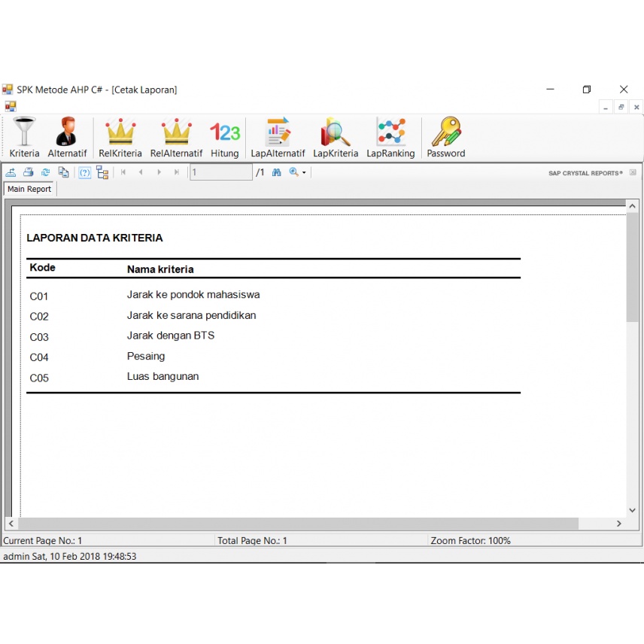Screen dimensions: 644x644
Task: Click the application icon in menu strip
Action: 11,106
